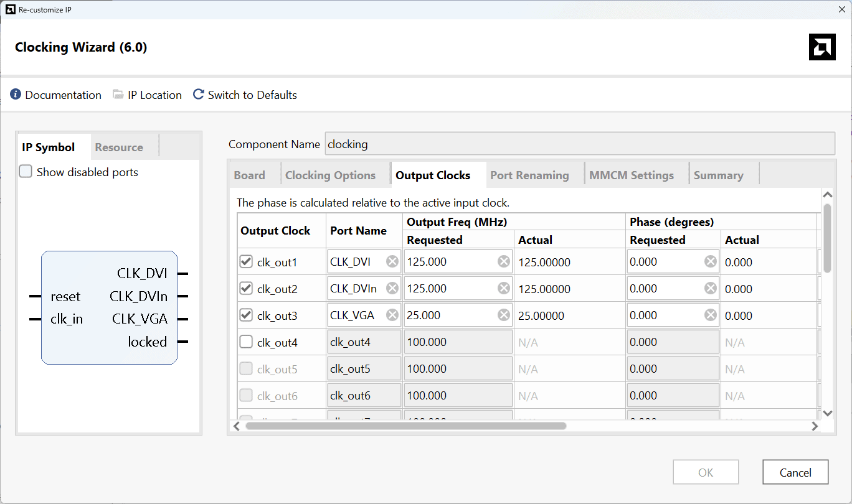
Task: Toggle the Show disabled ports checkbox
Action: click(x=26, y=172)
